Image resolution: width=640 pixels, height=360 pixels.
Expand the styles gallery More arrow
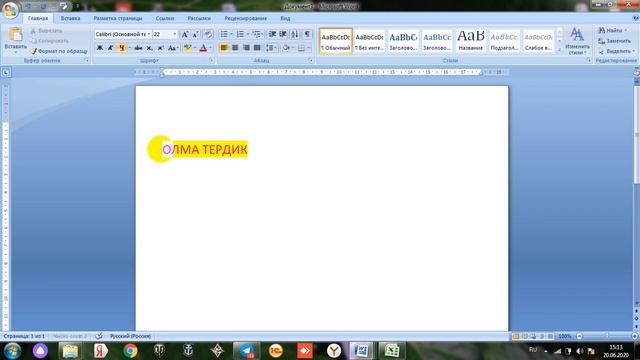tap(559, 50)
